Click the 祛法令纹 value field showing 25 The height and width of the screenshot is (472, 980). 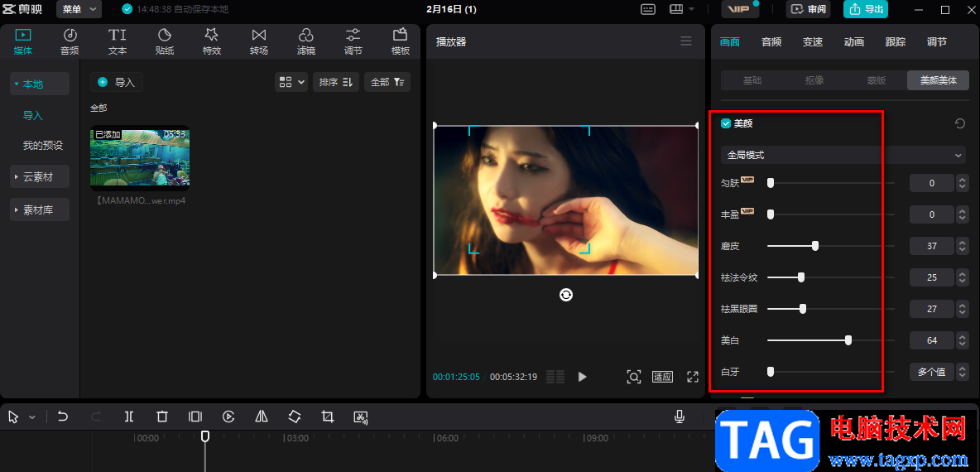[x=932, y=277]
